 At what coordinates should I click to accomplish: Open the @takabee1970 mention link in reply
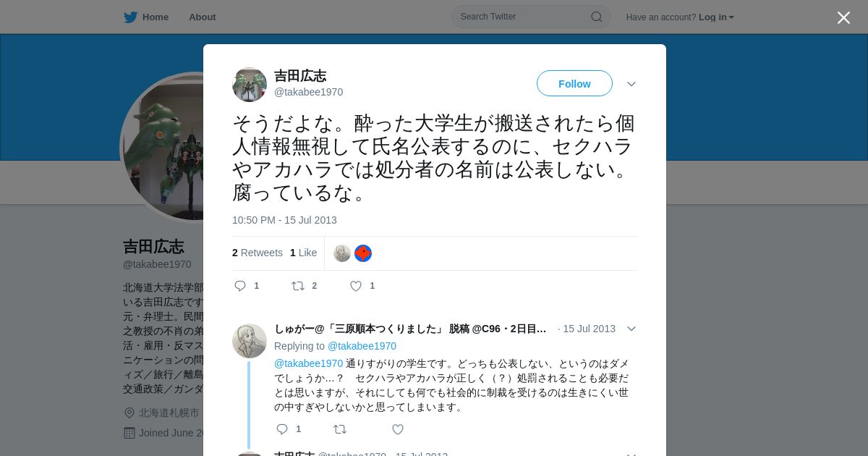pyautogui.click(x=308, y=363)
